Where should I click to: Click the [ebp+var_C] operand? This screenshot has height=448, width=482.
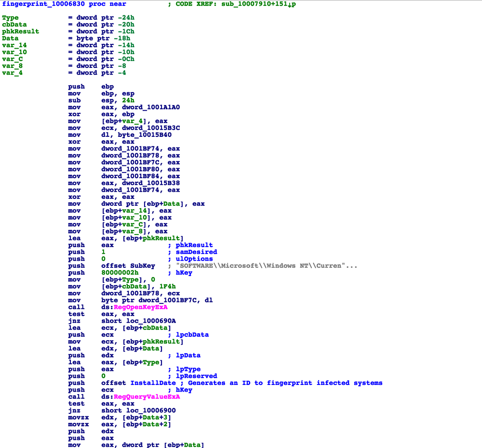click(126, 224)
